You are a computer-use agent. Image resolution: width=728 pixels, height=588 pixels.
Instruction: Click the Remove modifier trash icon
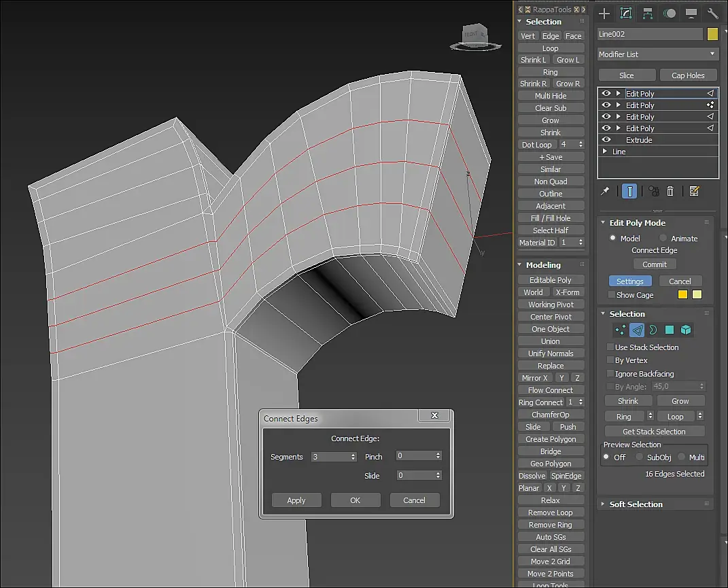coord(670,192)
